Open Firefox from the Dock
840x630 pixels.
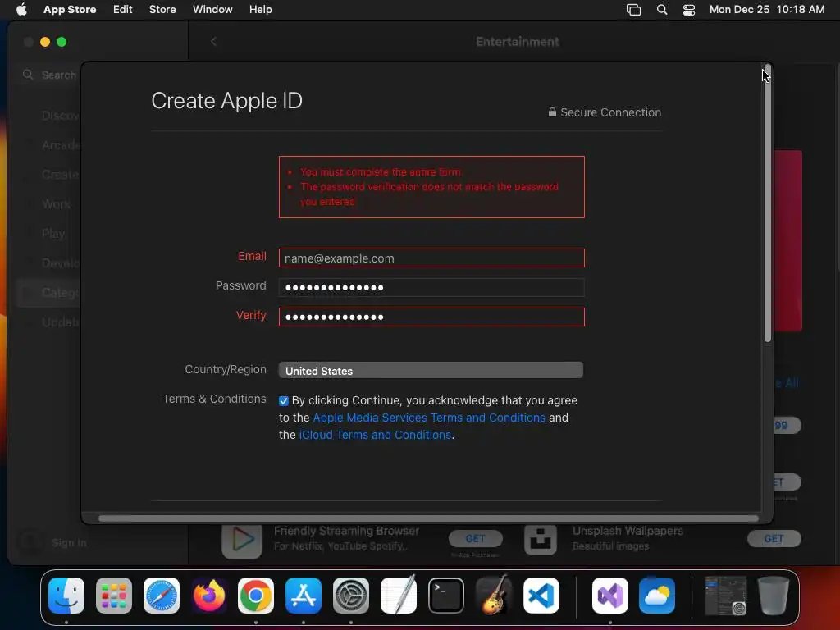click(209, 596)
